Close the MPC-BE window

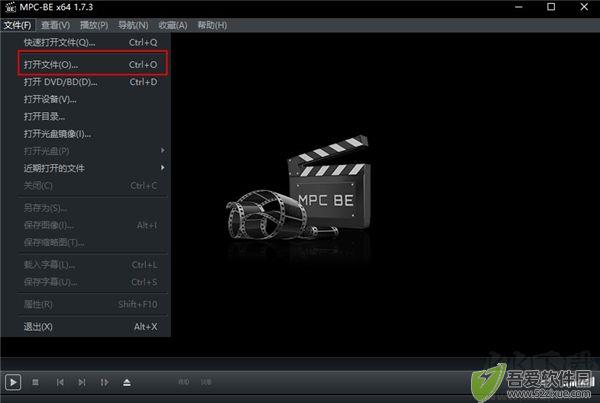click(x=584, y=7)
